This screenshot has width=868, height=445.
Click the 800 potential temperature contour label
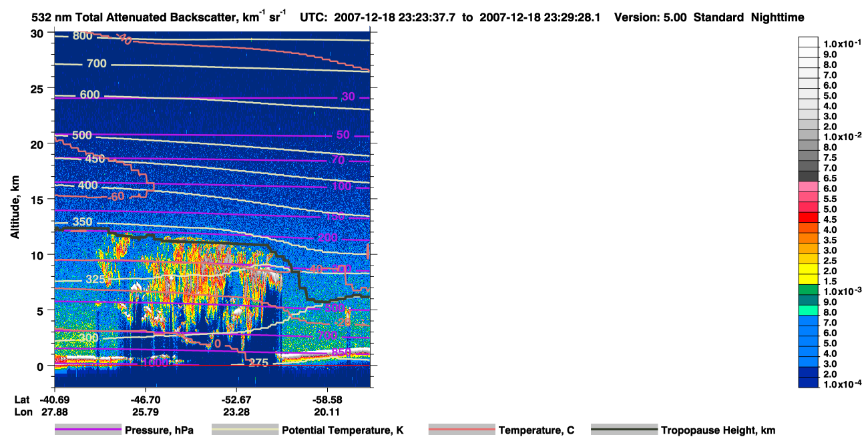[83, 36]
